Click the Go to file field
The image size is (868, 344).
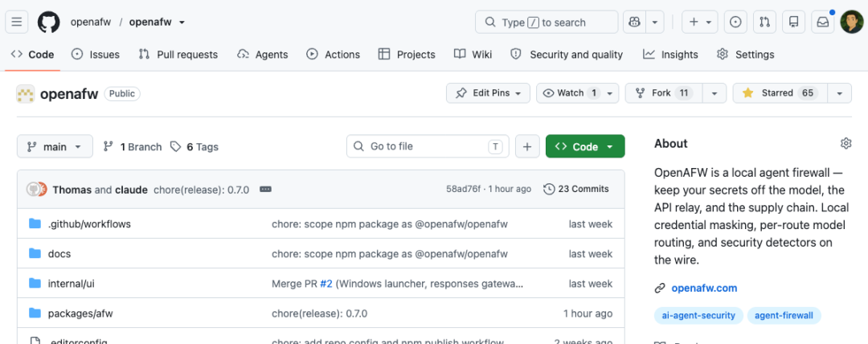pos(428,147)
